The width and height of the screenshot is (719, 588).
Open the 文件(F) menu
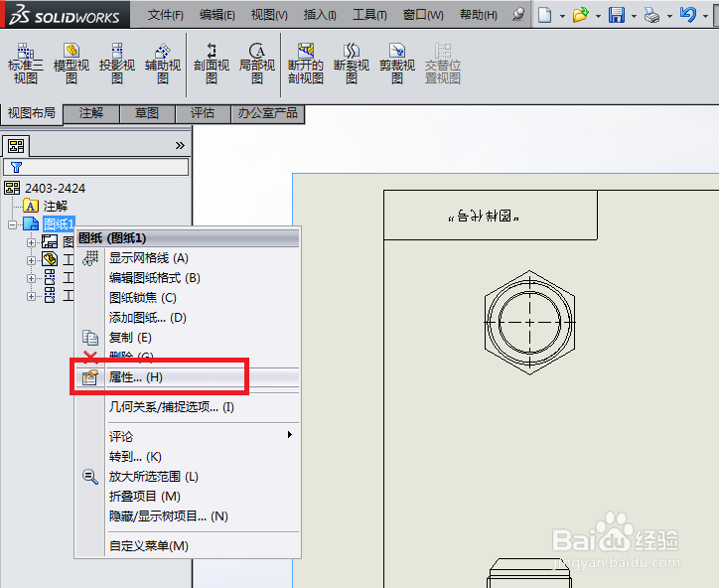click(x=166, y=15)
